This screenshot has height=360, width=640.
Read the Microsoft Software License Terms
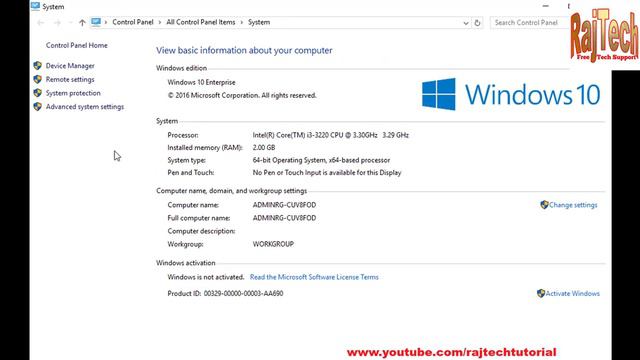tap(314, 277)
